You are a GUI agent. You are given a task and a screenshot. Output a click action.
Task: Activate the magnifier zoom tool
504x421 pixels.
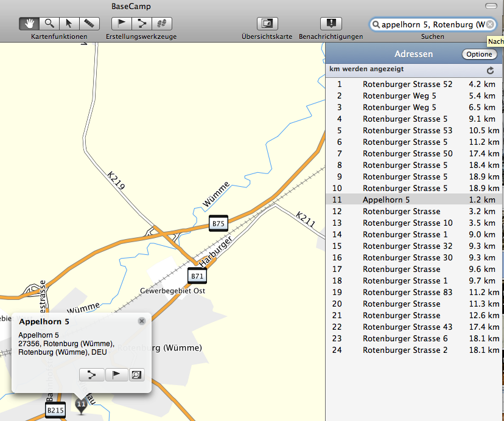pos(49,24)
